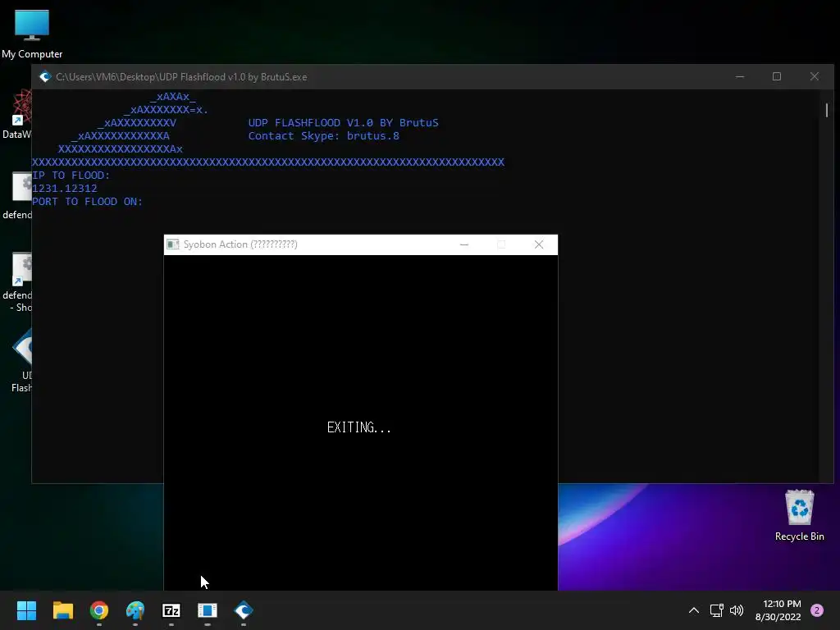Select the UDP Flashflood desktop icon

(21, 361)
